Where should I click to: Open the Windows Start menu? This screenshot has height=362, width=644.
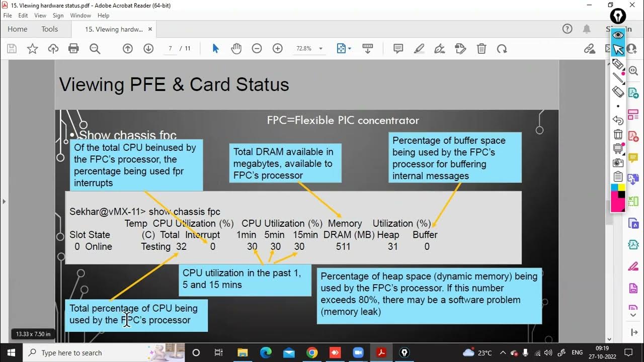click(11, 352)
